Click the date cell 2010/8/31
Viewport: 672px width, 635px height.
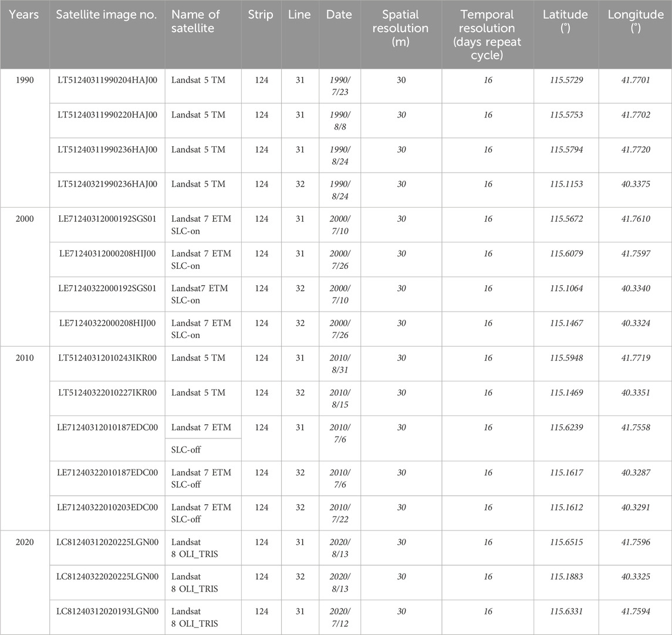pyautogui.click(x=340, y=364)
